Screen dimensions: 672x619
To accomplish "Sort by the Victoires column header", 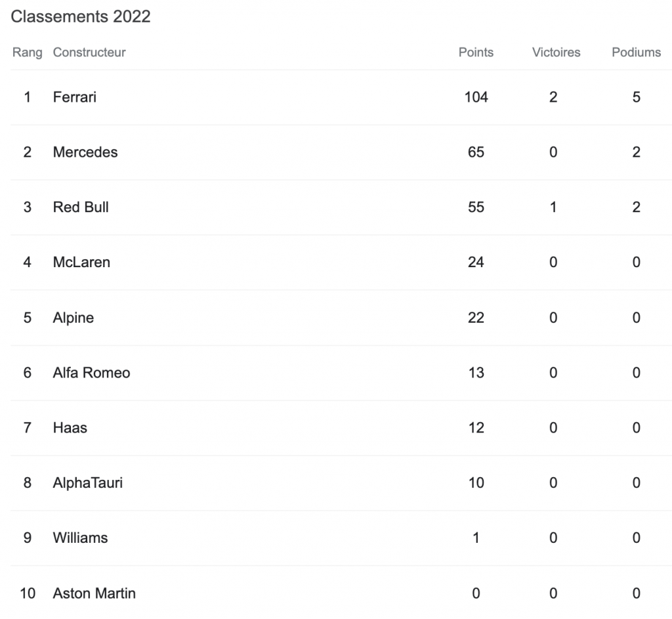I will (556, 53).
